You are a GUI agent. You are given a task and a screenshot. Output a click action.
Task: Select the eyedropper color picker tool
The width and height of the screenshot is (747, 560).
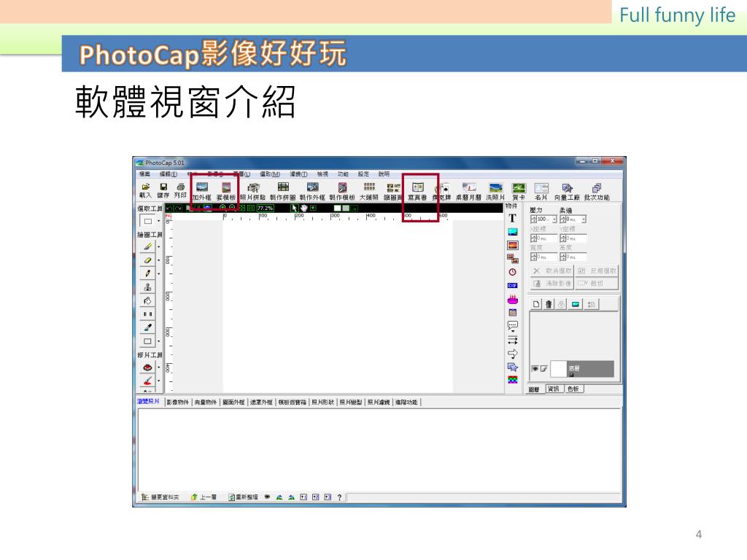point(147,327)
